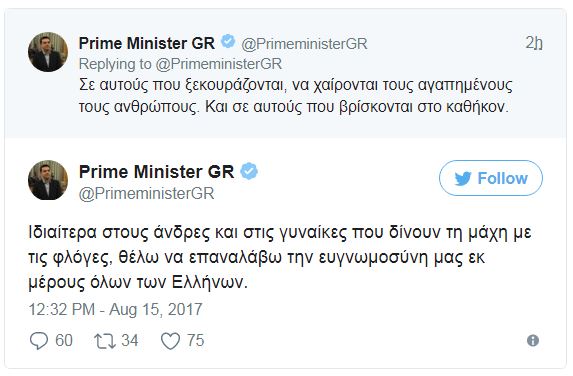Open the 12:32 PM - Aug 15, 2017 timestamp
This screenshot has height=376, width=573.
[x=115, y=309]
